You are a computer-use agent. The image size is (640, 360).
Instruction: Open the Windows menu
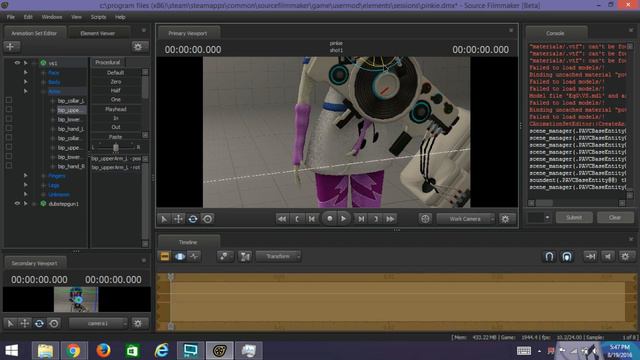pos(52,17)
